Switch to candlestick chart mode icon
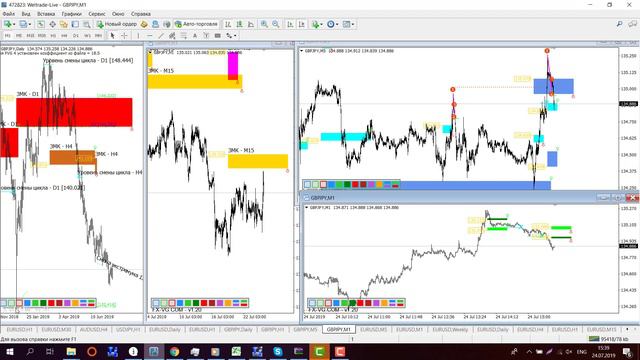The height and width of the screenshot is (360, 640). click(x=239, y=24)
